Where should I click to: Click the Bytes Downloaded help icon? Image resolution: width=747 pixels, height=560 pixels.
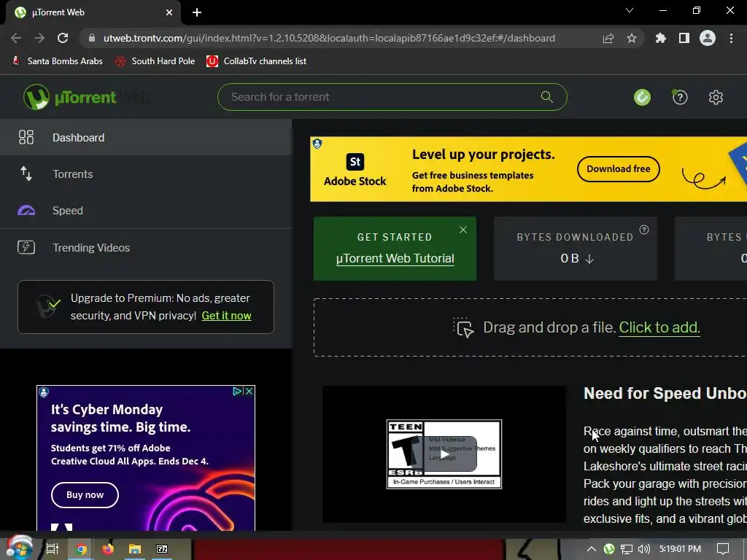coord(644,230)
